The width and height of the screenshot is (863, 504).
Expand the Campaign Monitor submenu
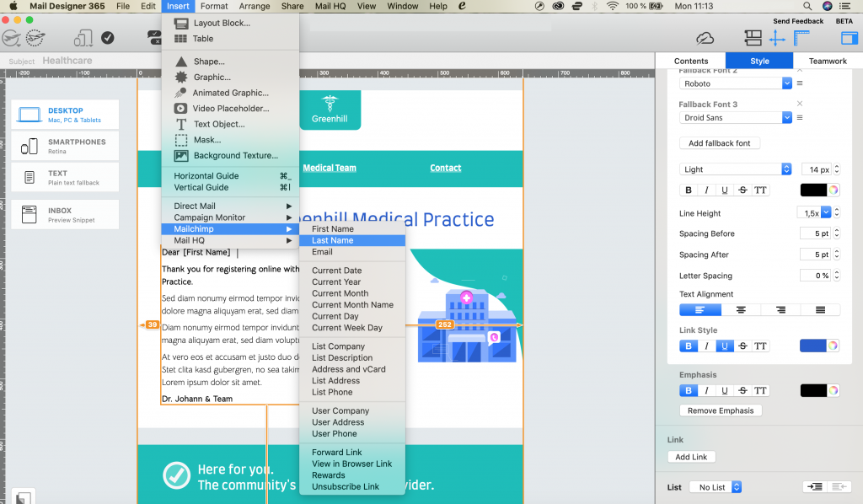pyautogui.click(x=230, y=217)
